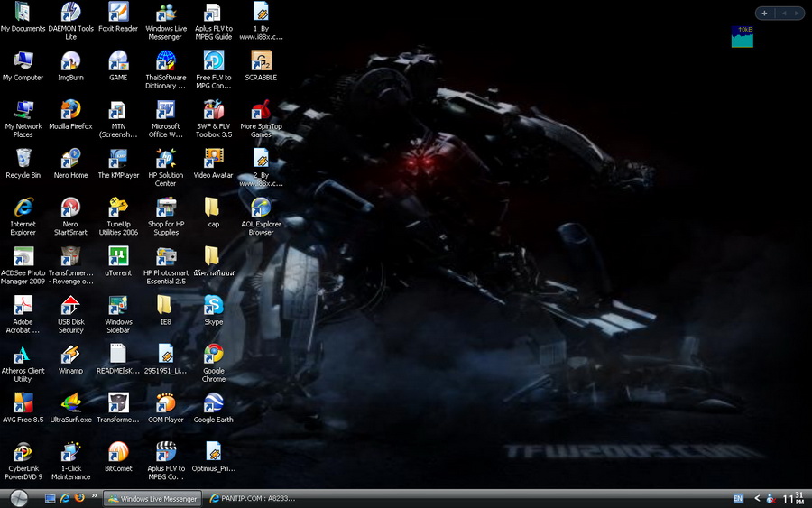
Task: Select the My Computer icon
Action: pos(23,60)
